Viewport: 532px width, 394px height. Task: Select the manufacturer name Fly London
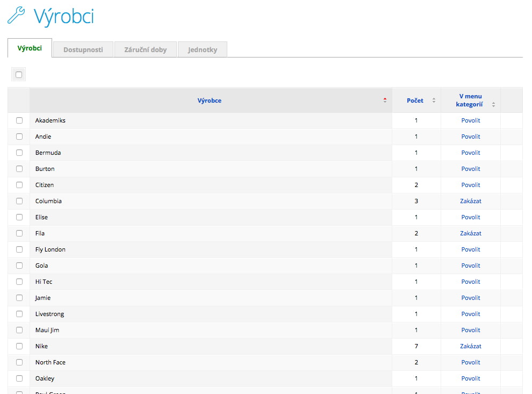(x=50, y=249)
